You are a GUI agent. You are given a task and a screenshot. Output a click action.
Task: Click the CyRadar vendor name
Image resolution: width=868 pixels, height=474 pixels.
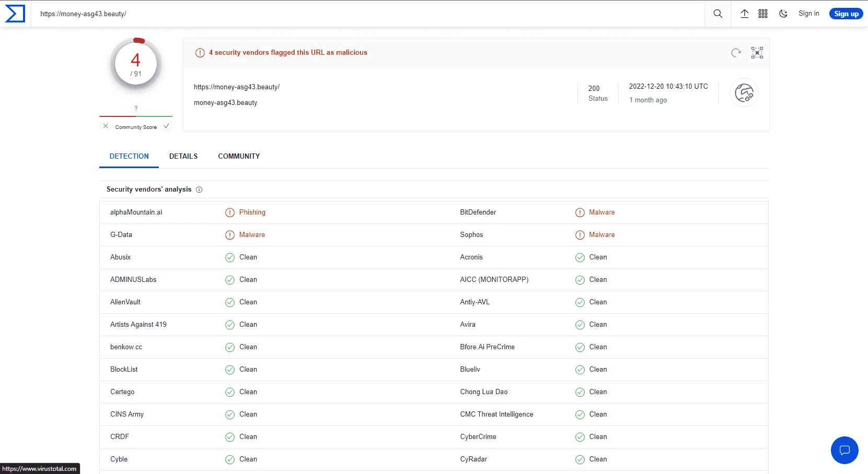(x=473, y=459)
